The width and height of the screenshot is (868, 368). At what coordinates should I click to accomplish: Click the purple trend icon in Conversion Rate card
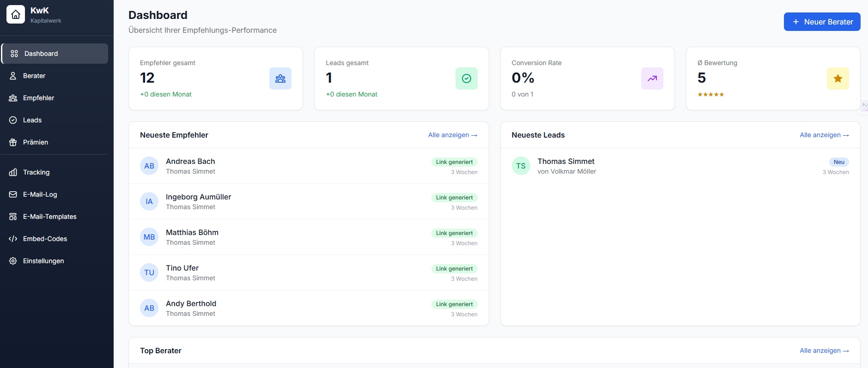tap(652, 78)
